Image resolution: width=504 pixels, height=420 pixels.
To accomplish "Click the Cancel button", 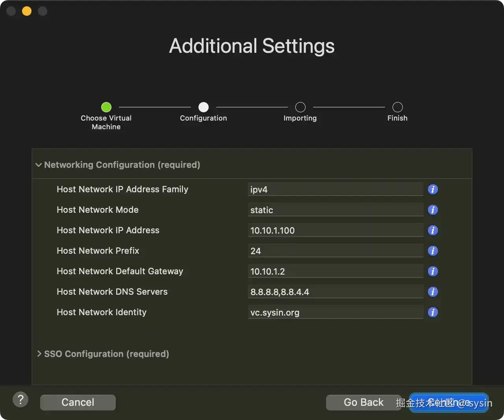I will (x=78, y=402).
